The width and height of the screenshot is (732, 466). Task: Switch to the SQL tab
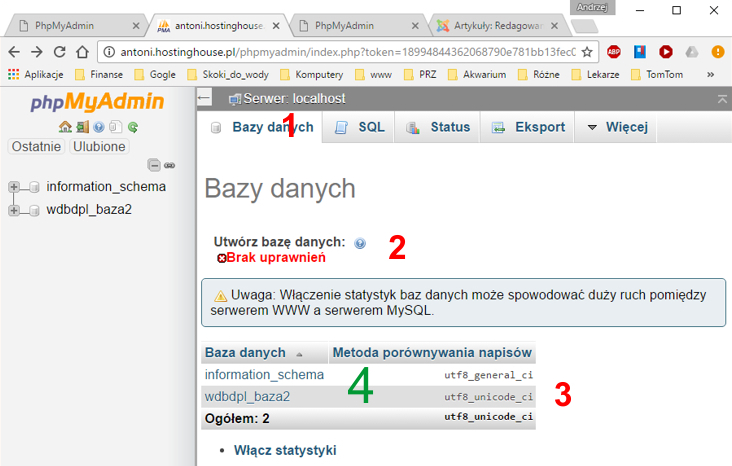click(359, 127)
